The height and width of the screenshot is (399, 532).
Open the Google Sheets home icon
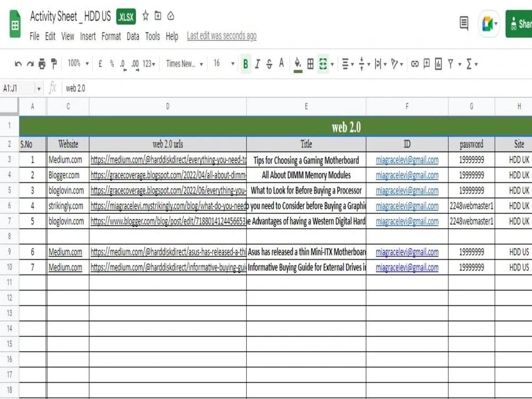point(15,24)
